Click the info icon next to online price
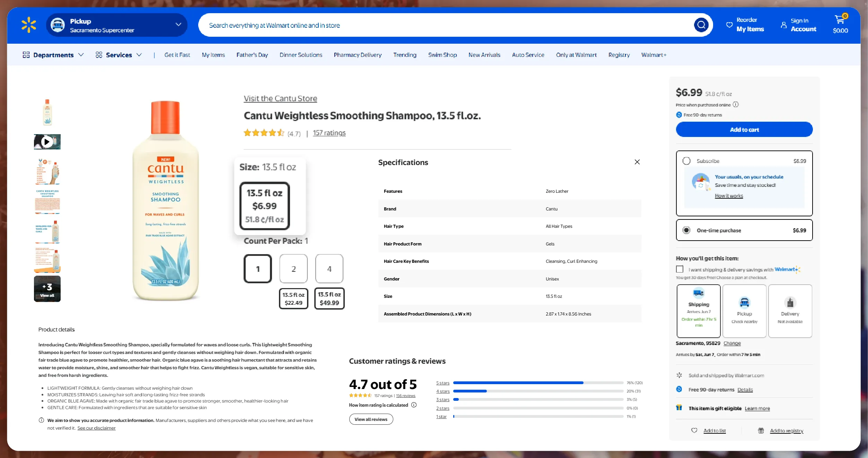This screenshot has height=458, width=868. pos(736,104)
